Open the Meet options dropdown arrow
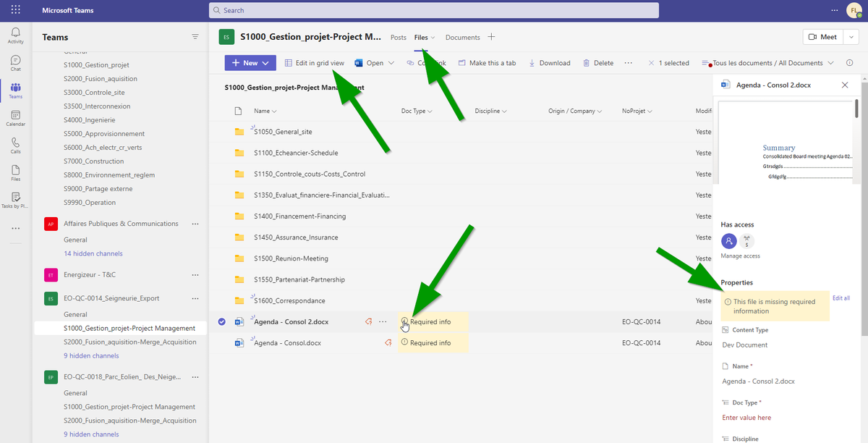 tap(852, 37)
